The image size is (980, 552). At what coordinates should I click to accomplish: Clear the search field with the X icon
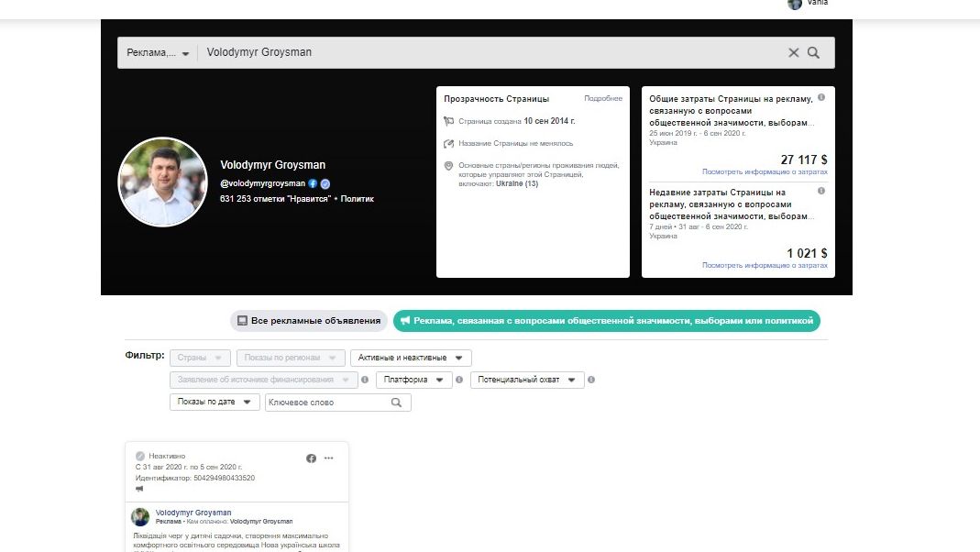[794, 52]
